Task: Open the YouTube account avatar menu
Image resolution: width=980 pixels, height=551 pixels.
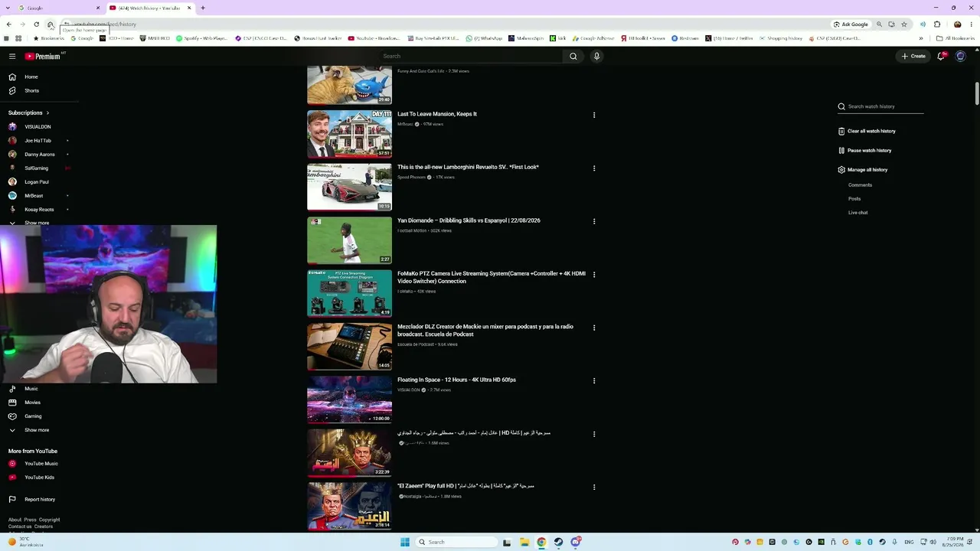Action: click(x=960, y=56)
